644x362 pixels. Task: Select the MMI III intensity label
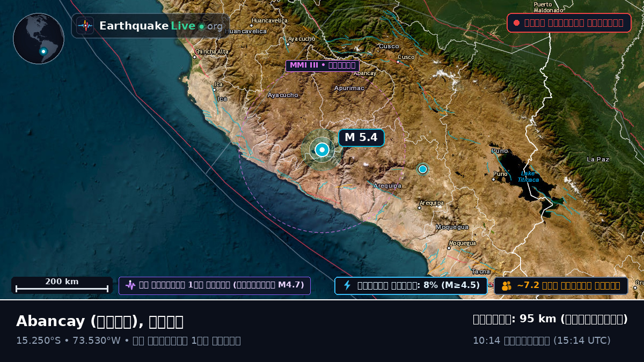pyautogui.click(x=322, y=65)
